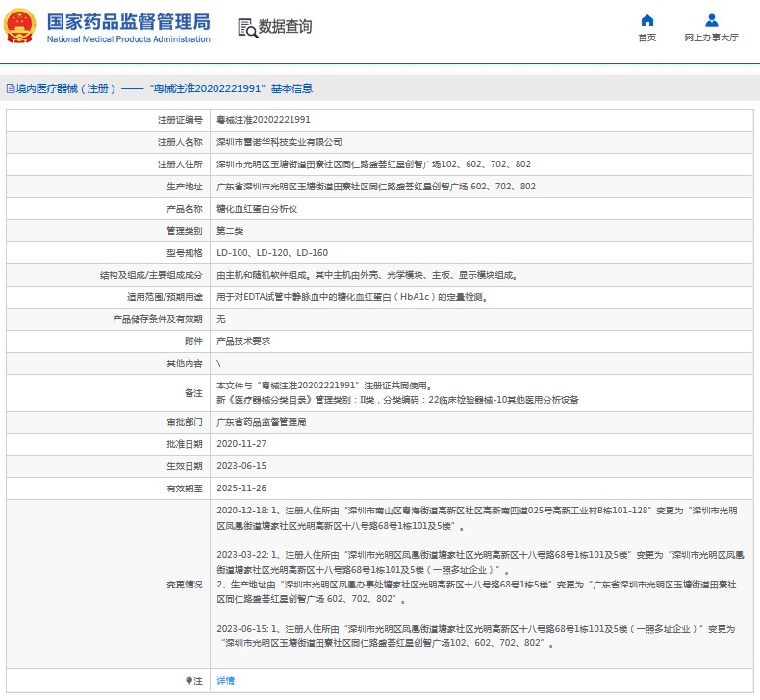Click the 型号规格 row label
The height and width of the screenshot is (700, 760).
click(x=184, y=253)
